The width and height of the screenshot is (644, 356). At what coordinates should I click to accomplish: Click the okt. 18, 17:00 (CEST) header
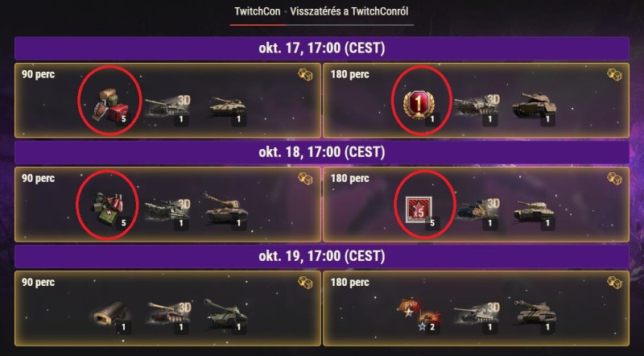click(x=321, y=152)
